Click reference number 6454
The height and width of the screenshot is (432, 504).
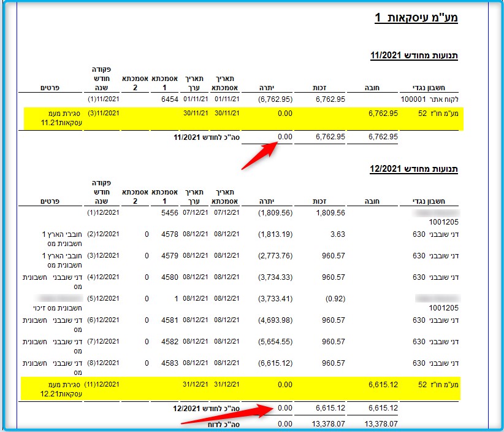[x=169, y=99]
